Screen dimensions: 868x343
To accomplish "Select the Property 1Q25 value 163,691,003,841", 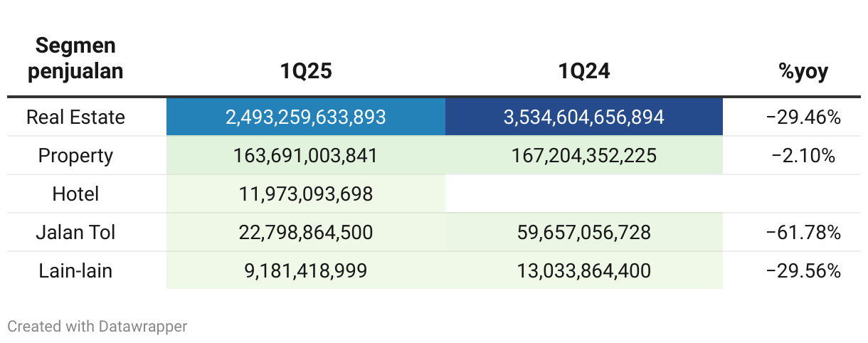I will tap(306, 155).
